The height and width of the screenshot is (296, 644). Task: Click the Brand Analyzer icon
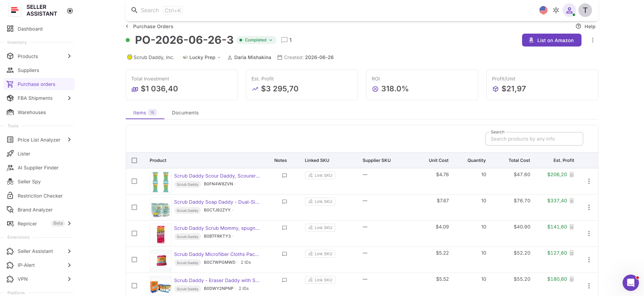point(11,210)
